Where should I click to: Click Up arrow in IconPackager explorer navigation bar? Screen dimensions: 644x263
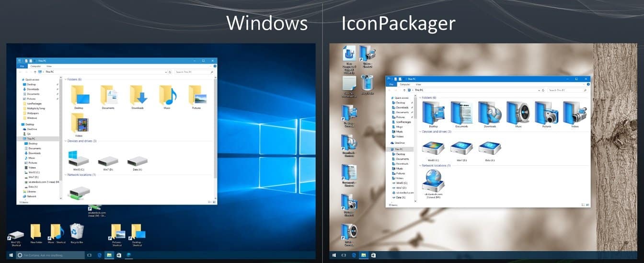pos(404,90)
